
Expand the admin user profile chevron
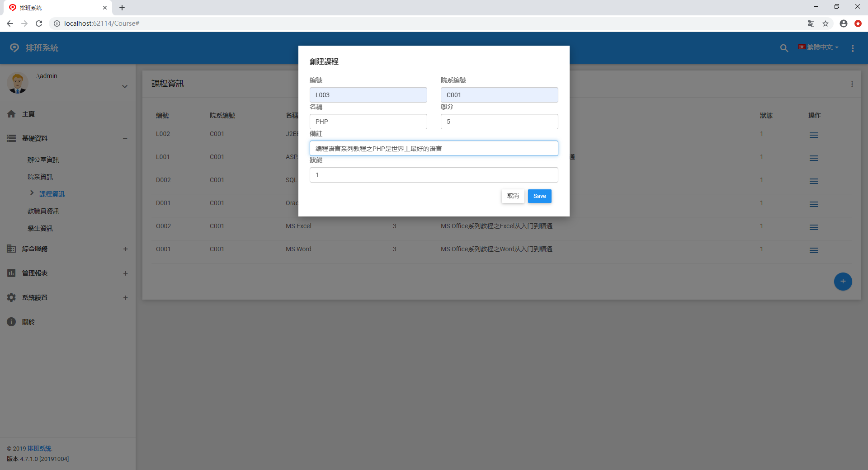[125, 86]
